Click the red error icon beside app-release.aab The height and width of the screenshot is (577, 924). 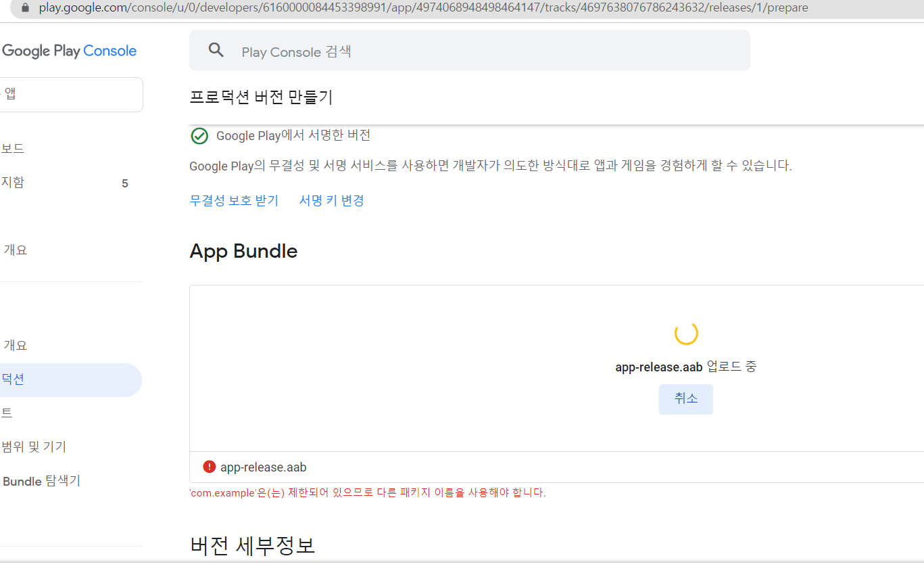click(210, 467)
